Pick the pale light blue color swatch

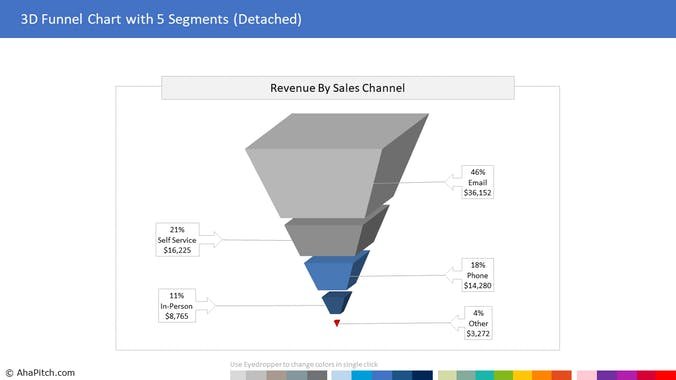point(341,375)
